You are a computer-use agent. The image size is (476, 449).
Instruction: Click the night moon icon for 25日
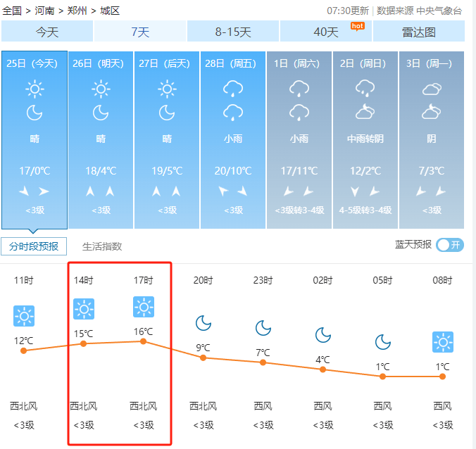coord(35,113)
